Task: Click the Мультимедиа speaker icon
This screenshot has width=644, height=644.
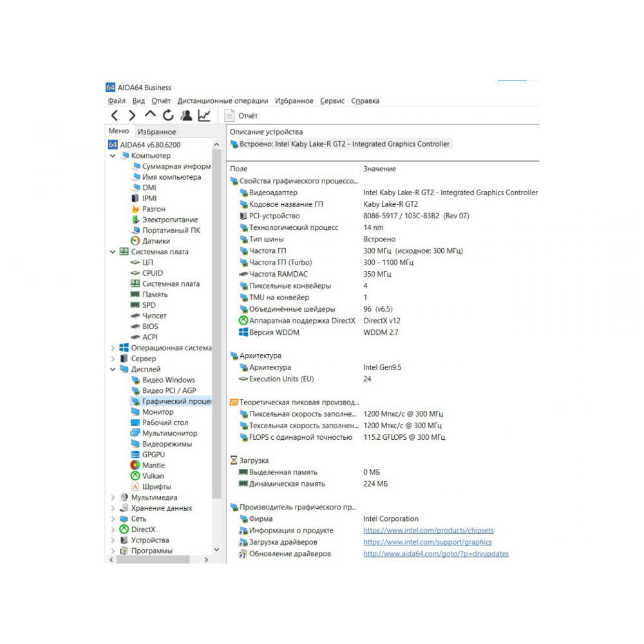Action: (124, 497)
